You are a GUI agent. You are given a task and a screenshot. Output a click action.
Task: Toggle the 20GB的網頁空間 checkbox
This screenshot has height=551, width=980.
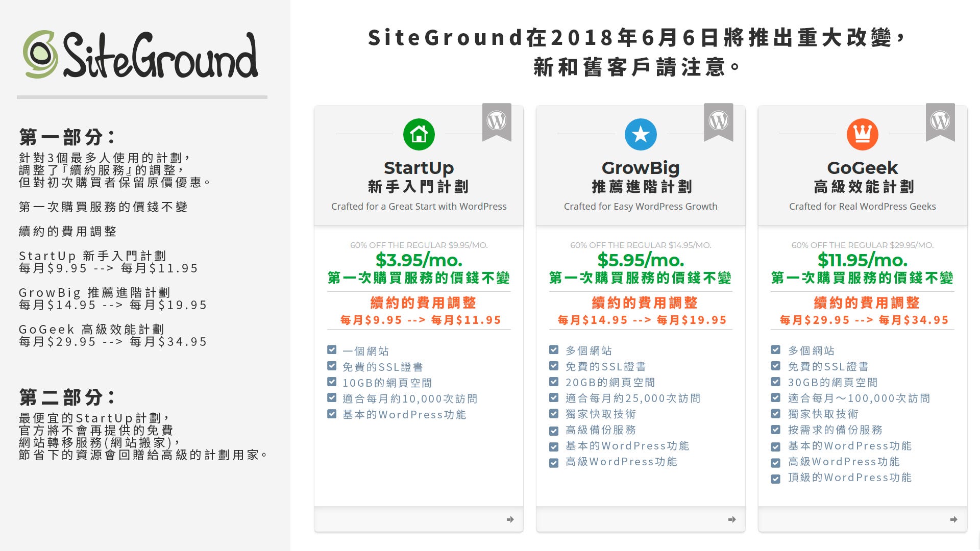(554, 382)
